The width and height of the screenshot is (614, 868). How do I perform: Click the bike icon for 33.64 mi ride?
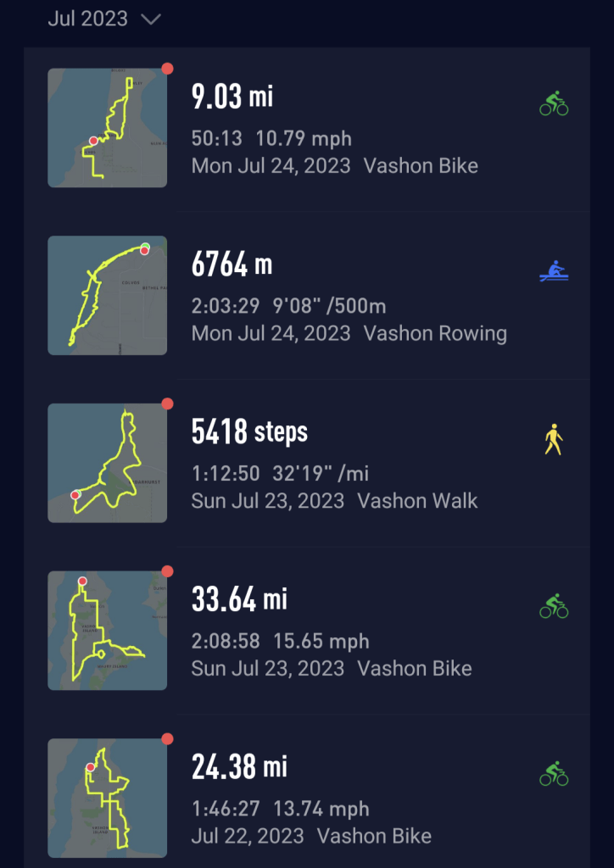(554, 607)
